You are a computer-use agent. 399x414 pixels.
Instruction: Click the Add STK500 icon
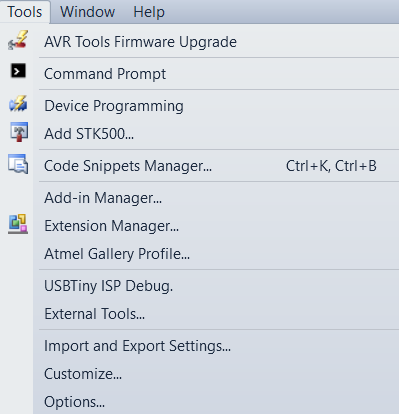(x=19, y=132)
